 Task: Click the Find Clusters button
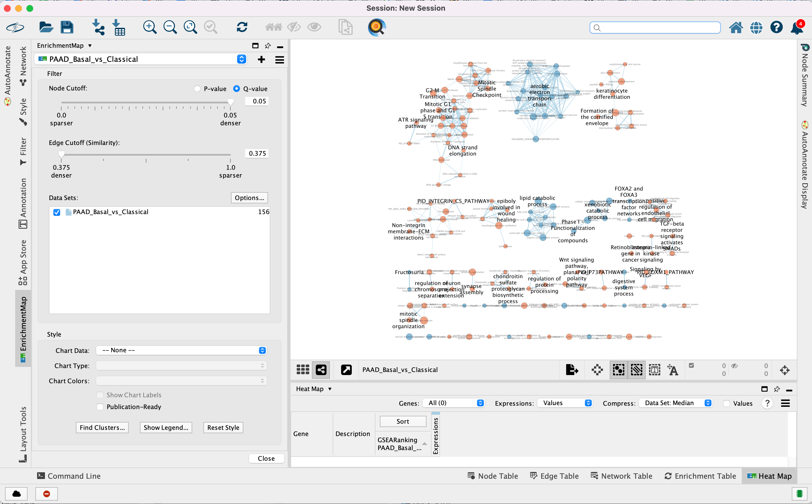pos(102,428)
